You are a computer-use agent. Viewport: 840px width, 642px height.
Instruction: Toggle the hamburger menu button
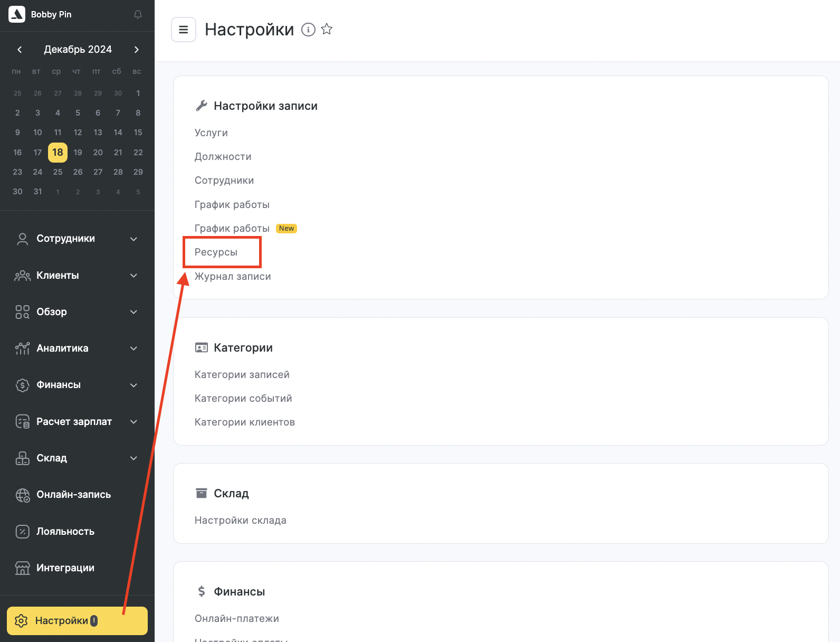(184, 30)
